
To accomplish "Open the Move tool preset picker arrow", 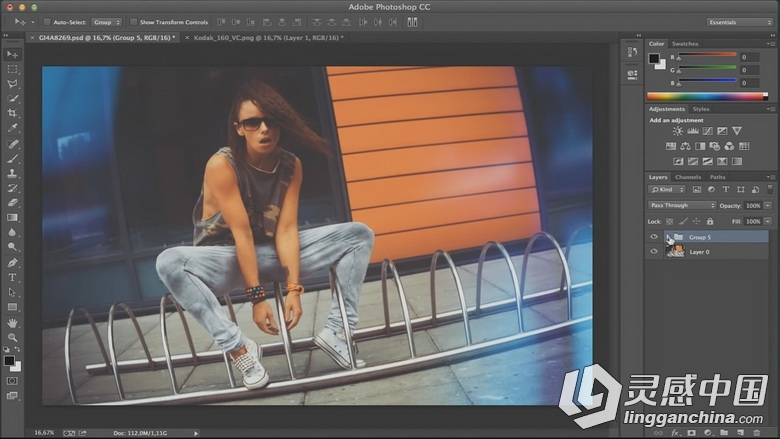I will (x=33, y=22).
